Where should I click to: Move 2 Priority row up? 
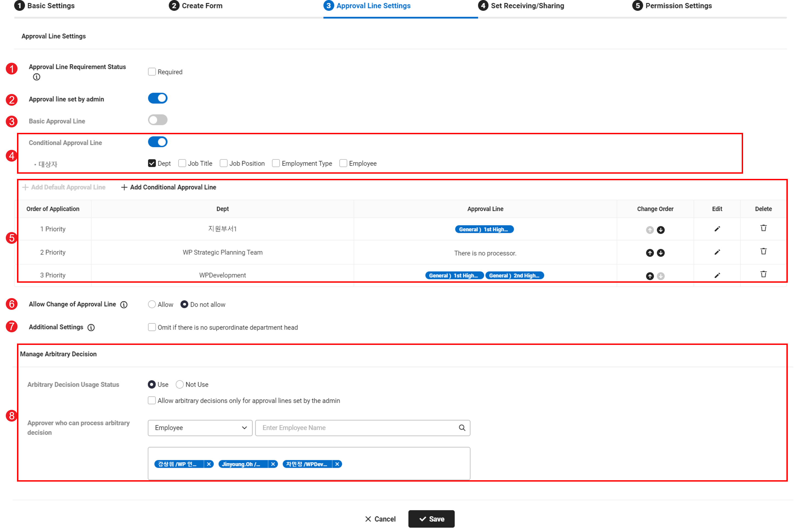click(650, 253)
